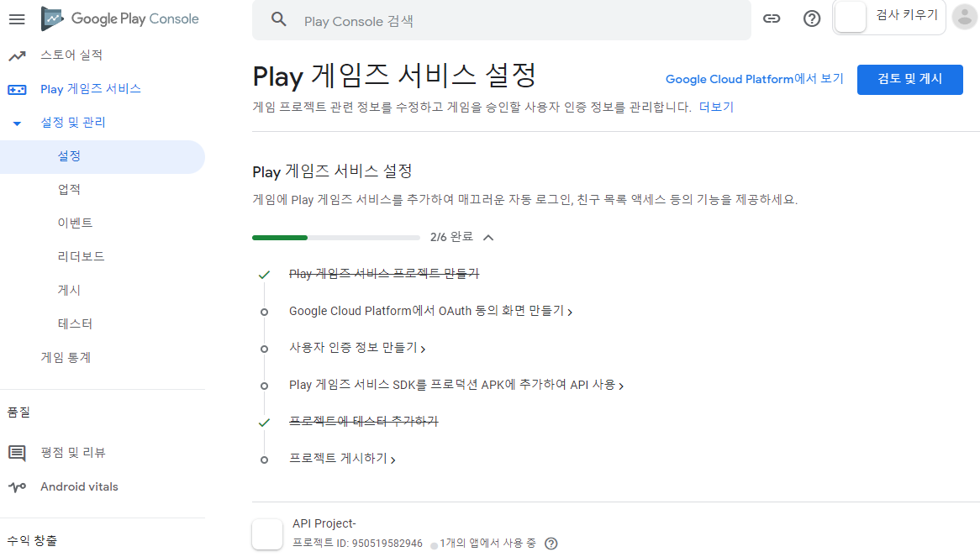The height and width of the screenshot is (557, 980).
Task: Open the SDK를 프로덕션 APK에 추가 step
Action: [456, 385]
